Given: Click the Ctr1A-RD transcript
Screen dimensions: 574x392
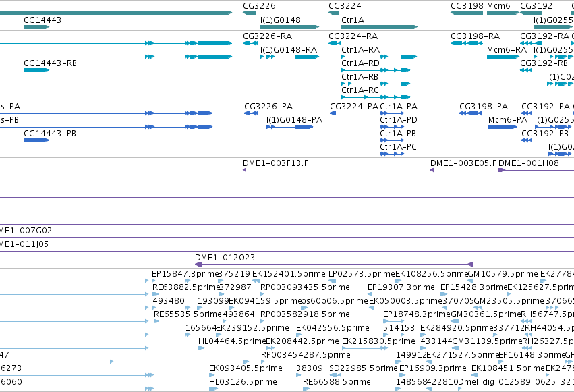Looking at the screenshot, I should (376, 70).
